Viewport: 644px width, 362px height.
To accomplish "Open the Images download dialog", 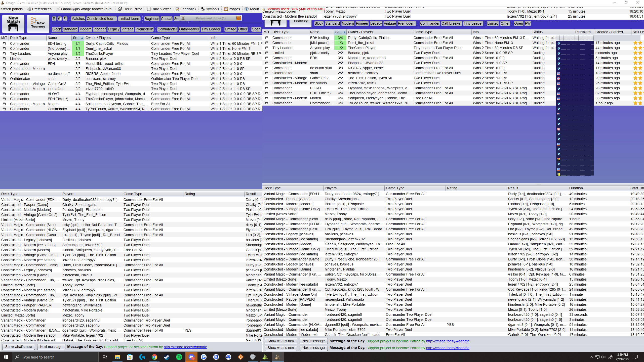I will click(232, 9).
